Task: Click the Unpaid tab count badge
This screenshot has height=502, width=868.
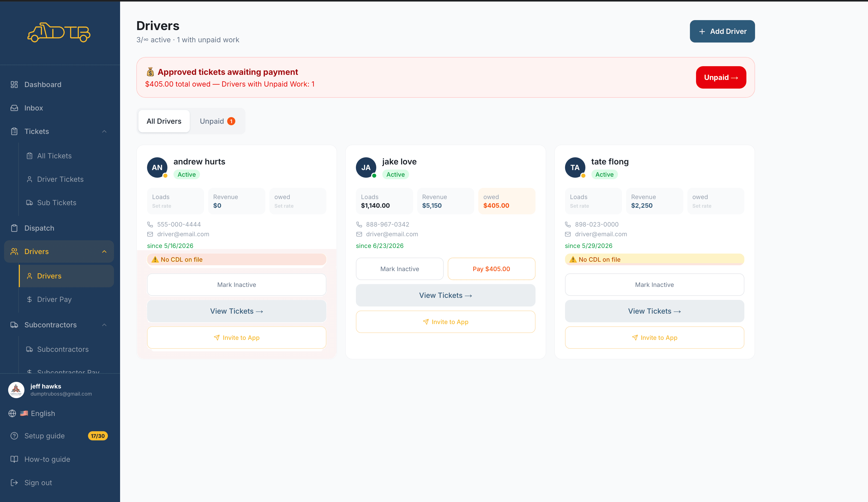Action: 232,121
